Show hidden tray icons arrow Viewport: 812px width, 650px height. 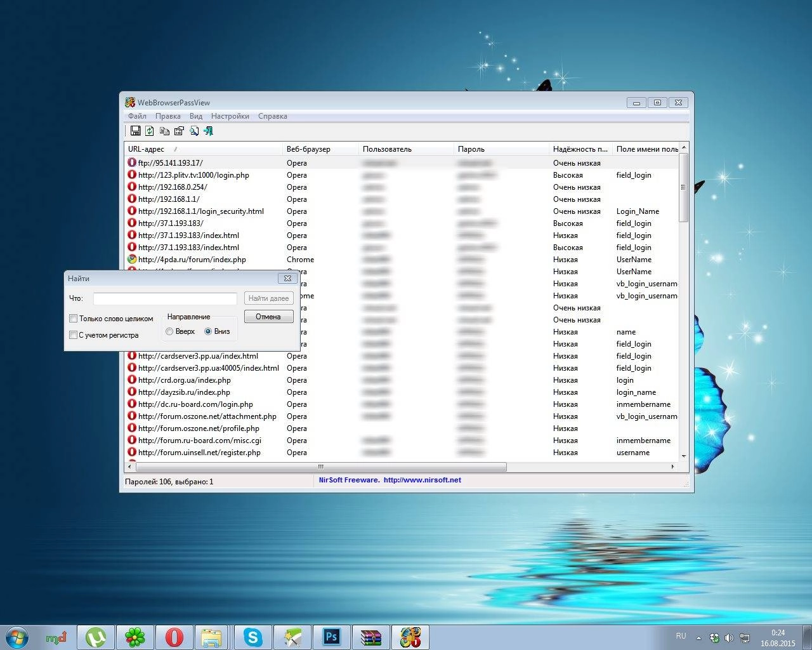tap(698, 638)
